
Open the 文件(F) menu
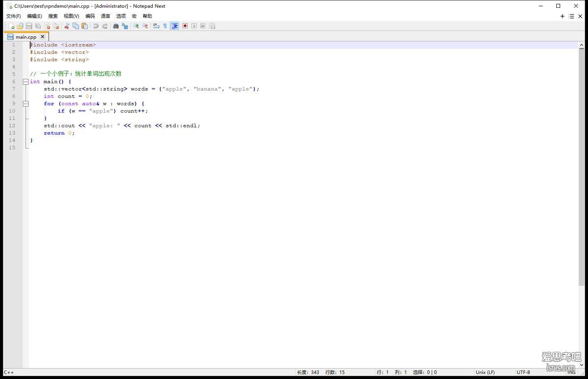(x=14, y=16)
